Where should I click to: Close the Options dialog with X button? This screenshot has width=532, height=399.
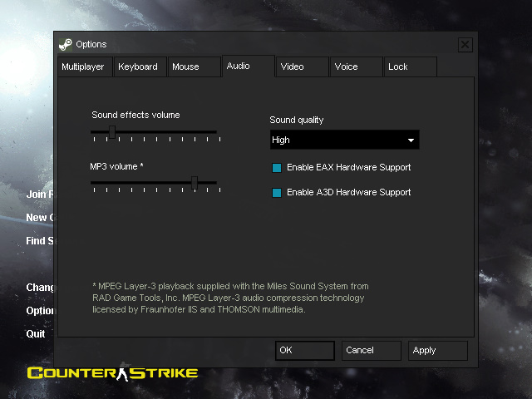[465, 44]
